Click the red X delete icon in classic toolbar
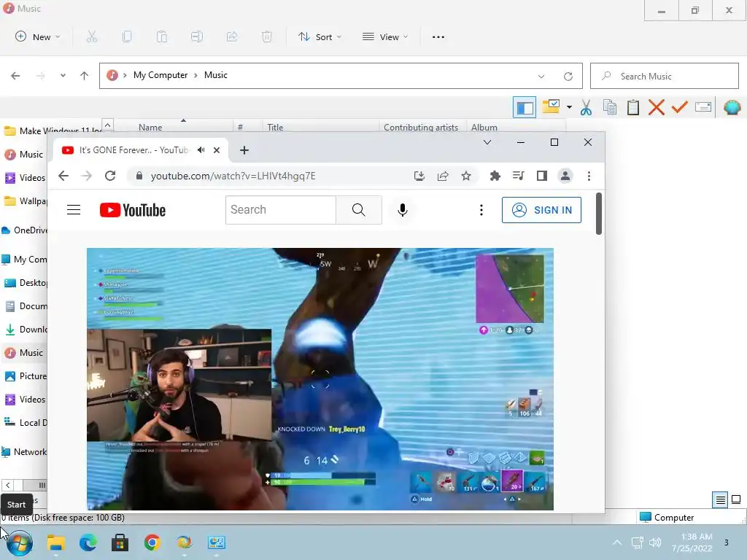747x560 pixels. pos(657,108)
